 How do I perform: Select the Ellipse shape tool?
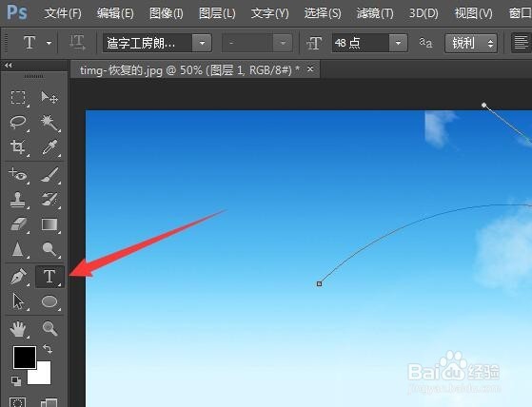[x=49, y=301]
